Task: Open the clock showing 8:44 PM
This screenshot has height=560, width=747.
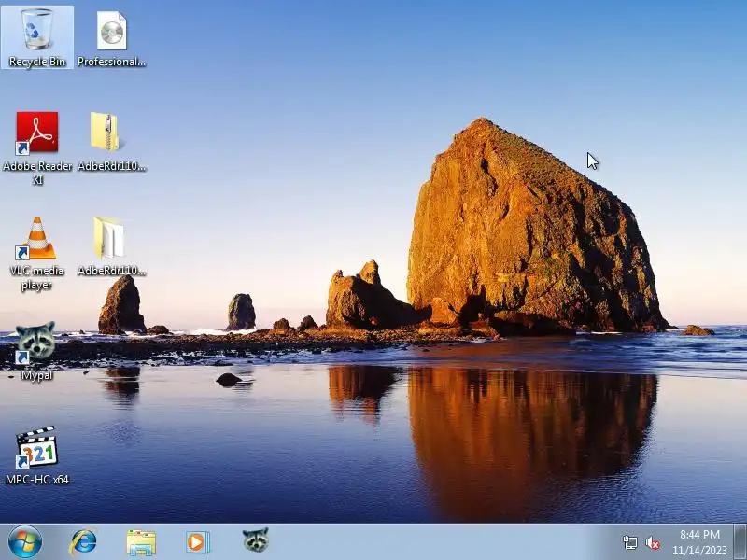Action: pos(699,542)
